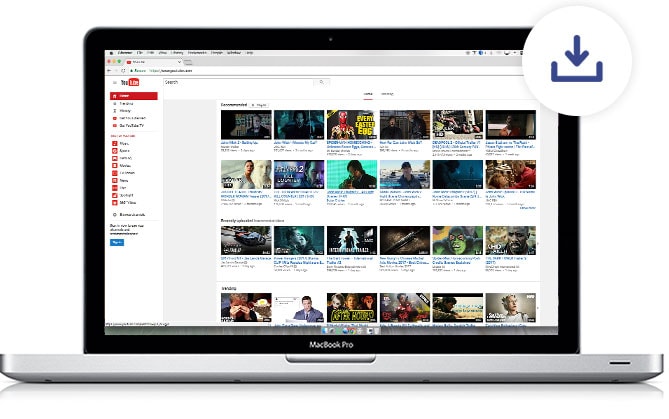Open the After Hours video thumbnail

coord(352,307)
